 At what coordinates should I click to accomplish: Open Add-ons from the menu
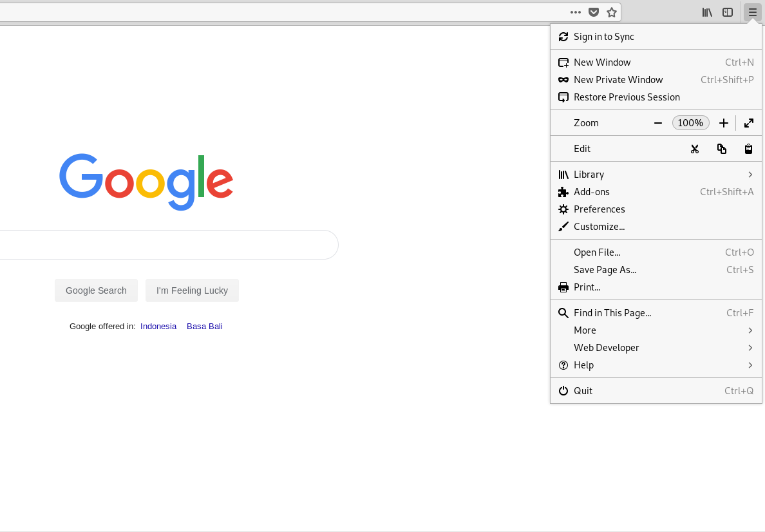pyautogui.click(x=656, y=192)
